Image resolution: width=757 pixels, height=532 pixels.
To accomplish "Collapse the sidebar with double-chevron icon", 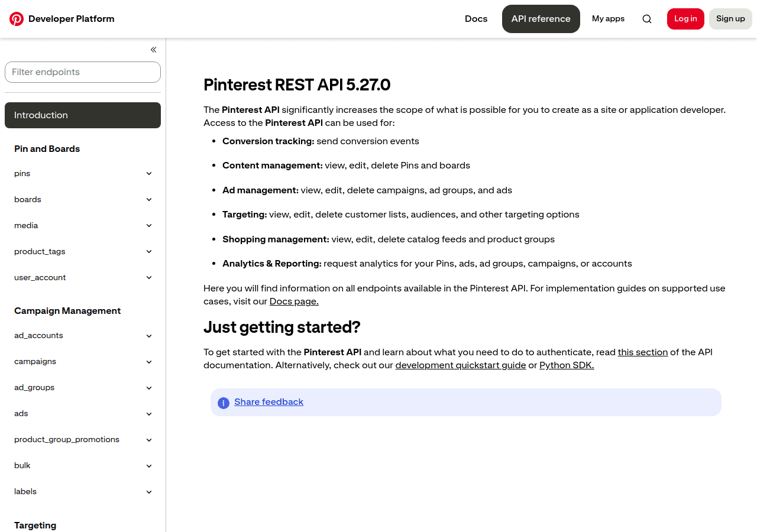I will click(x=154, y=50).
